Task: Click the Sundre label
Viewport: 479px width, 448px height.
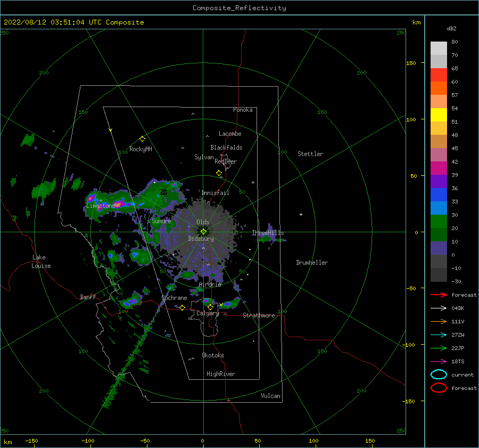Action: click(161, 221)
